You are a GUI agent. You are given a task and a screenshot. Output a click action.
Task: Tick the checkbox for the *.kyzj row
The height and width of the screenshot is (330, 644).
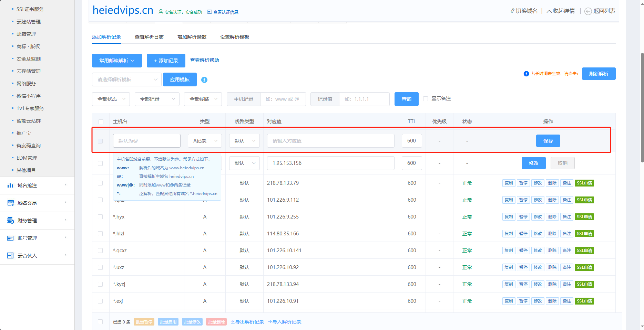100,284
